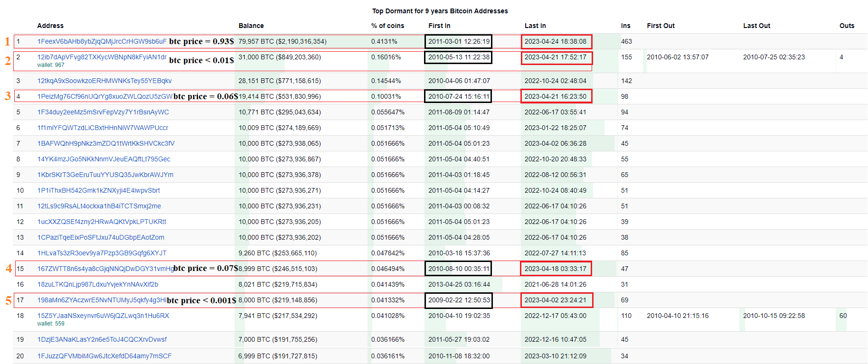
Task: Click Last In date 2023-04-24 18:38:08
Action: (x=556, y=41)
